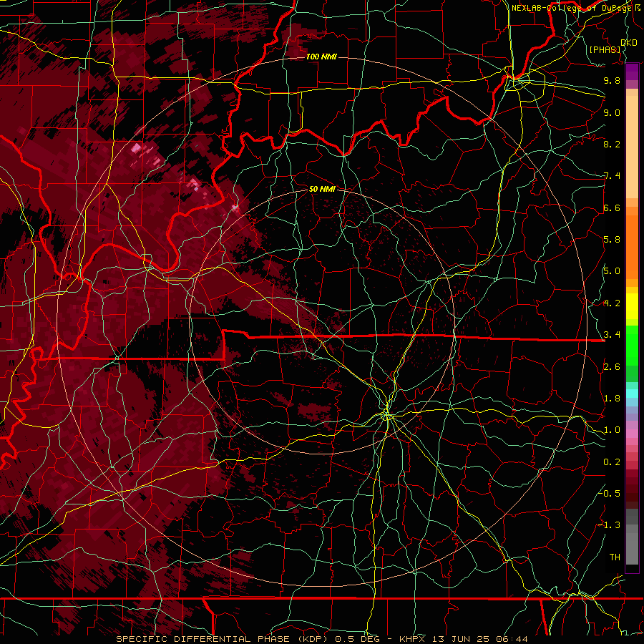Viewport: 644px width, 644px height.
Task: Click the 1.8 scale value label
Action: tap(612, 399)
